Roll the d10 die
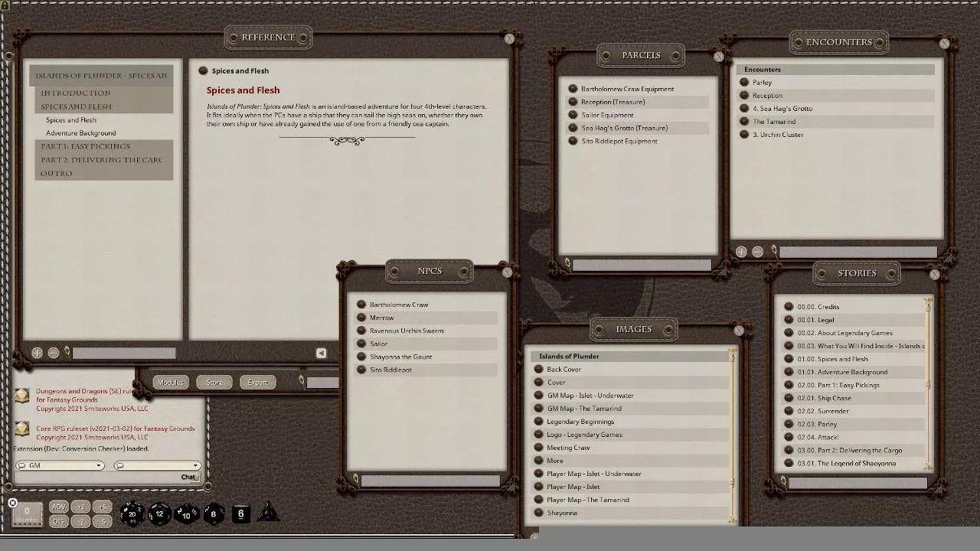The image size is (980, 551). click(186, 514)
